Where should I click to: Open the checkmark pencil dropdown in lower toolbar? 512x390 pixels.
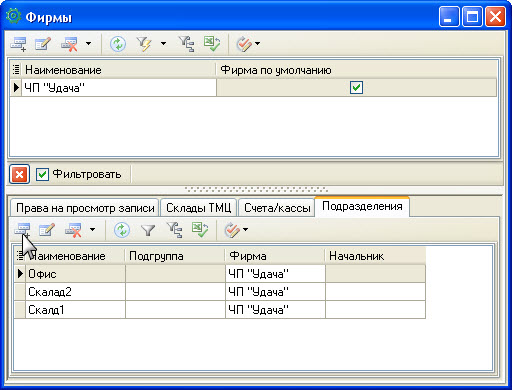(x=246, y=229)
